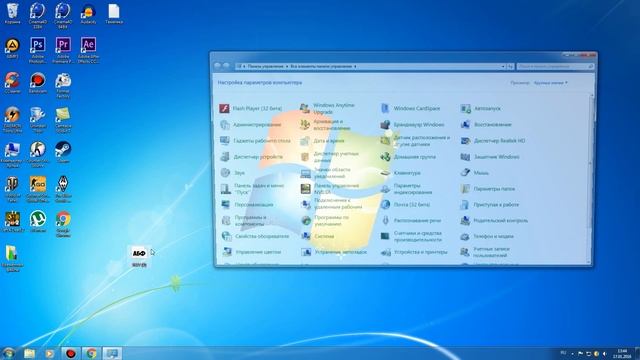Screen dimensions: 640x360
Task: Open Google Chrome desktop shortcut
Action: tap(63, 224)
